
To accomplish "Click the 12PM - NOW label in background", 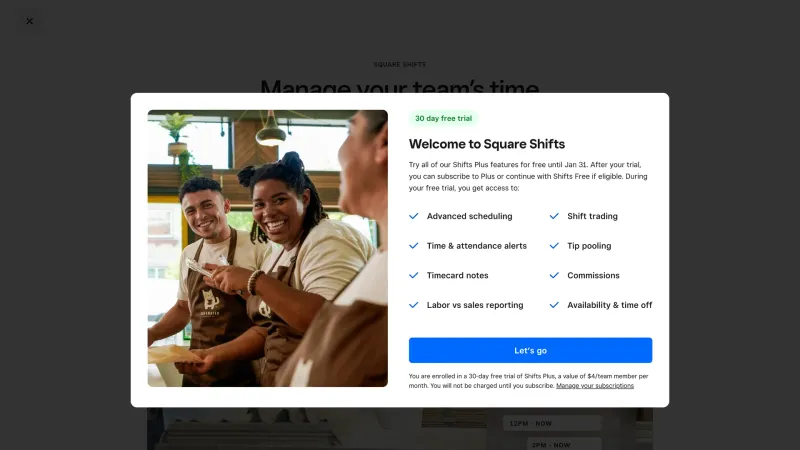I will click(x=531, y=423).
